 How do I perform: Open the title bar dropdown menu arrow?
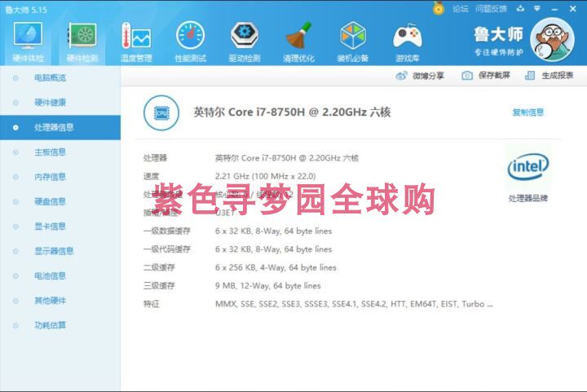[536, 8]
